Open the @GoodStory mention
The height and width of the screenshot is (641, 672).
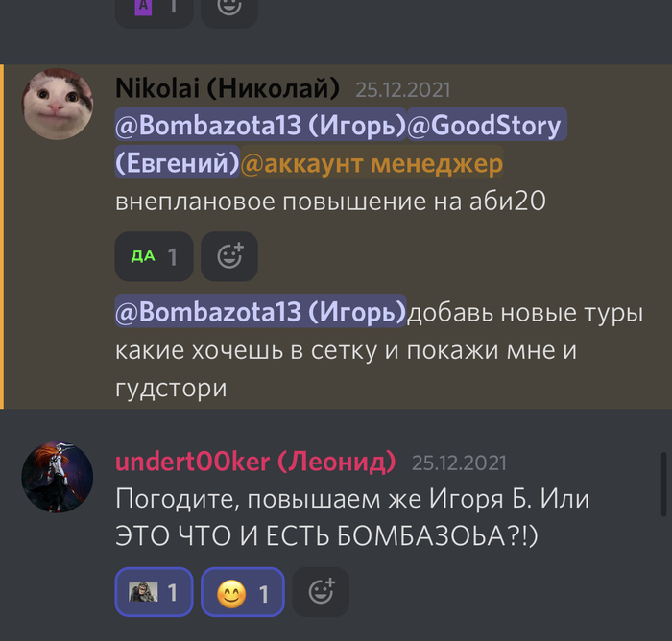pos(487,125)
